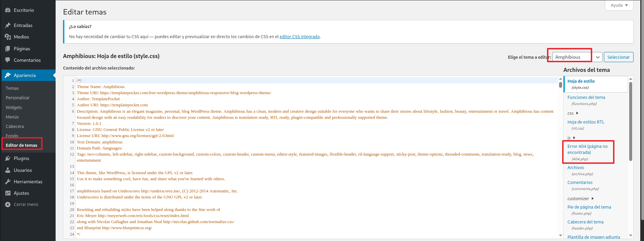Click the Medios media icon
The height and width of the screenshot is (241, 644).
click(x=8, y=37)
